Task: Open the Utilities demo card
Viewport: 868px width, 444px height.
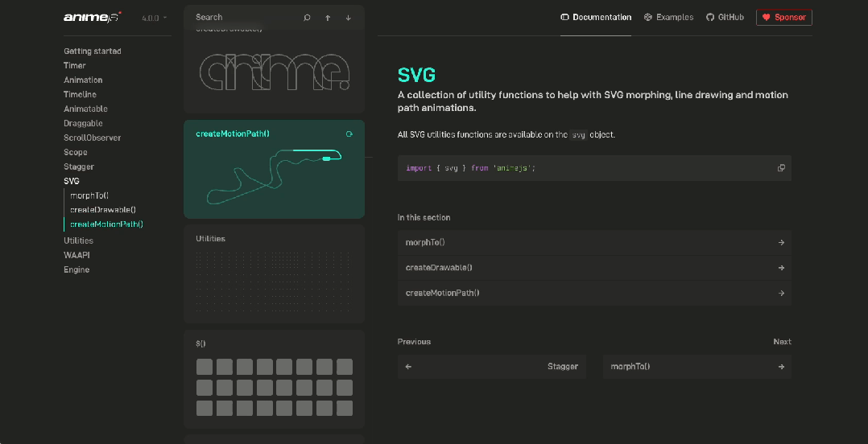Action: [x=274, y=273]
